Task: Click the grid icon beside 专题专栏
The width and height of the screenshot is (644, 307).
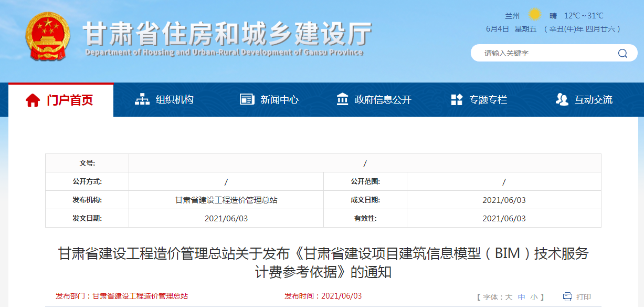Action: (x=457, y=99)
